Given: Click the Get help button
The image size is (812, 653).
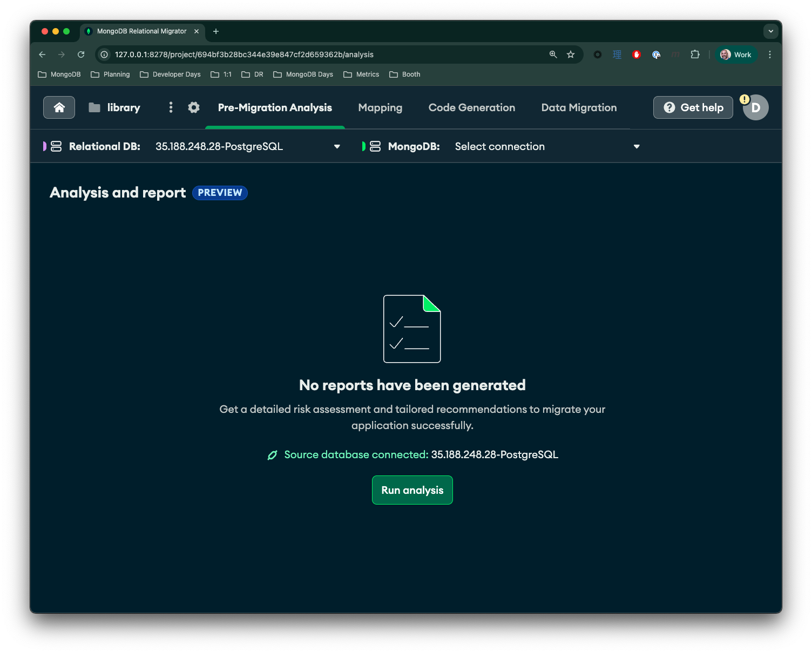Looking at the screenshot, I should 693,107.
